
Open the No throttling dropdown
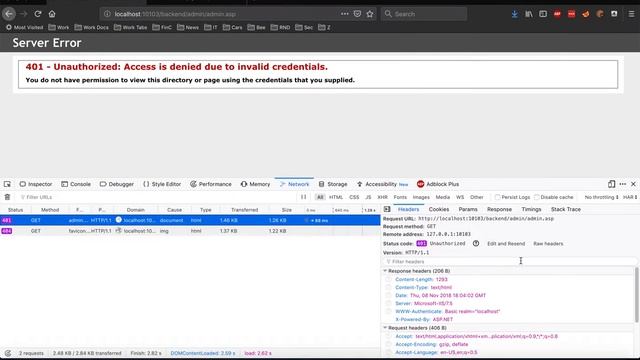(x=601, y=197)
